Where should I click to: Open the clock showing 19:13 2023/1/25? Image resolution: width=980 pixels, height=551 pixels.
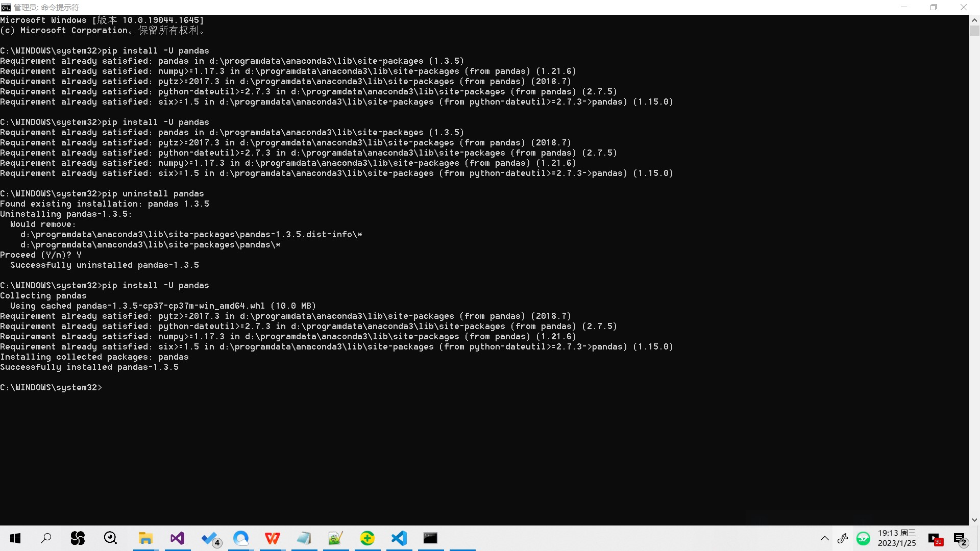click(897, 538)
